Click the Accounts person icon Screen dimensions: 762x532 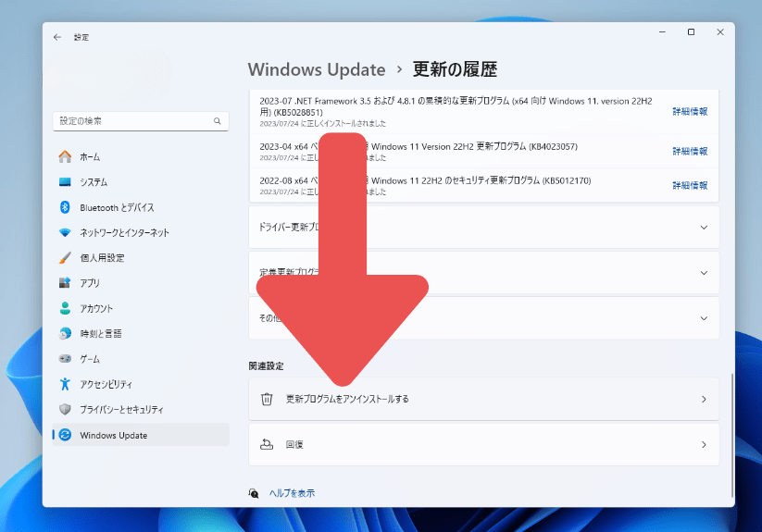[65, 308]
